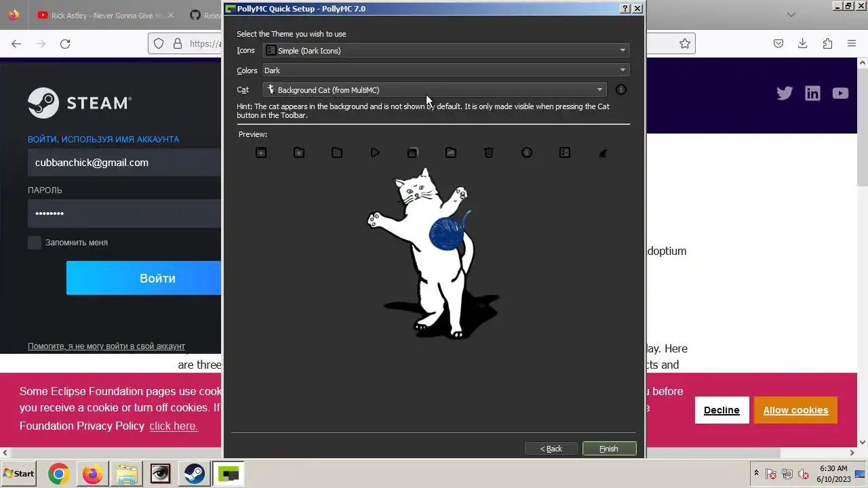Click the launch play preview icon
Image resolution: width=868 pixels, height=488 pixels.
[375, 153]
